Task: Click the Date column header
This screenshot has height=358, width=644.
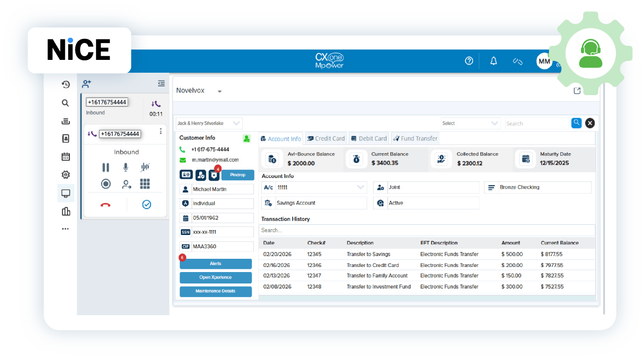Action: pos(269,243)
